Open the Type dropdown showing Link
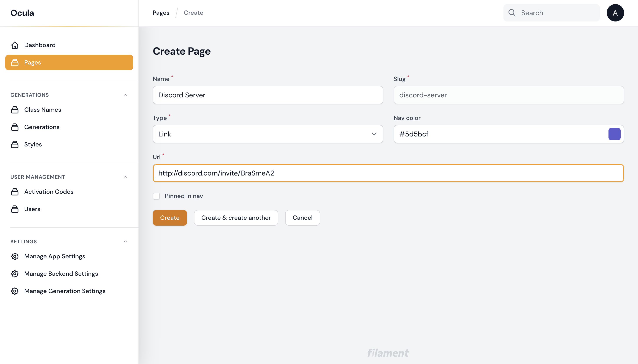The height and width of the screenshot is (364, 638). 268,134
